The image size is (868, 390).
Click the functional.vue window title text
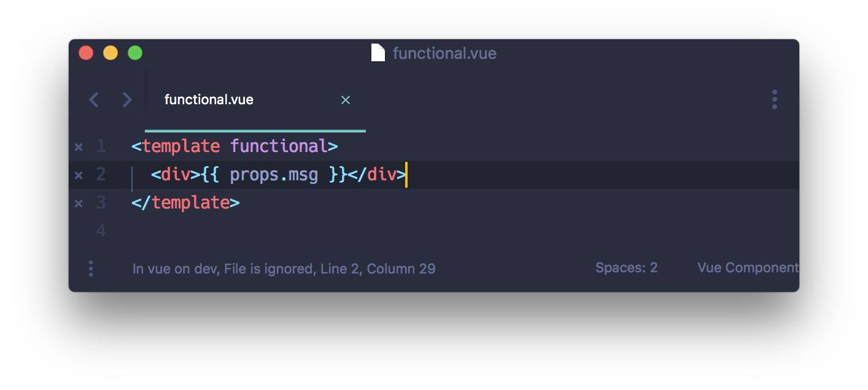[x=444, y=53]
